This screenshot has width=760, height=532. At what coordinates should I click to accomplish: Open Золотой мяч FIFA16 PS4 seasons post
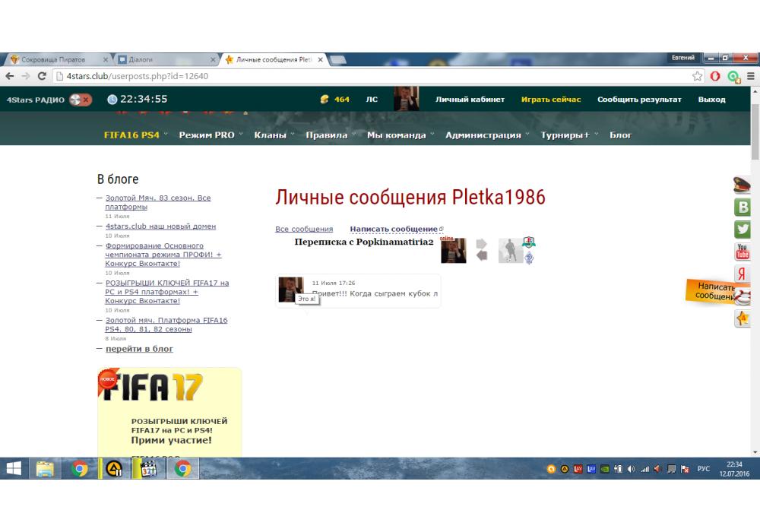[166, 325]
